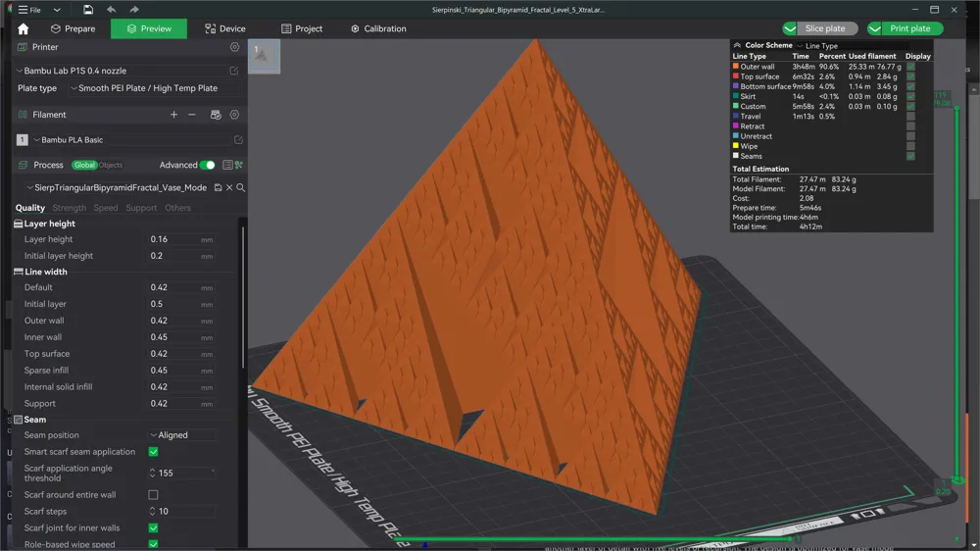This screenshot has width=980, height=551.
Task: Uncheck Smart scarf seam application
Action: 153,452
